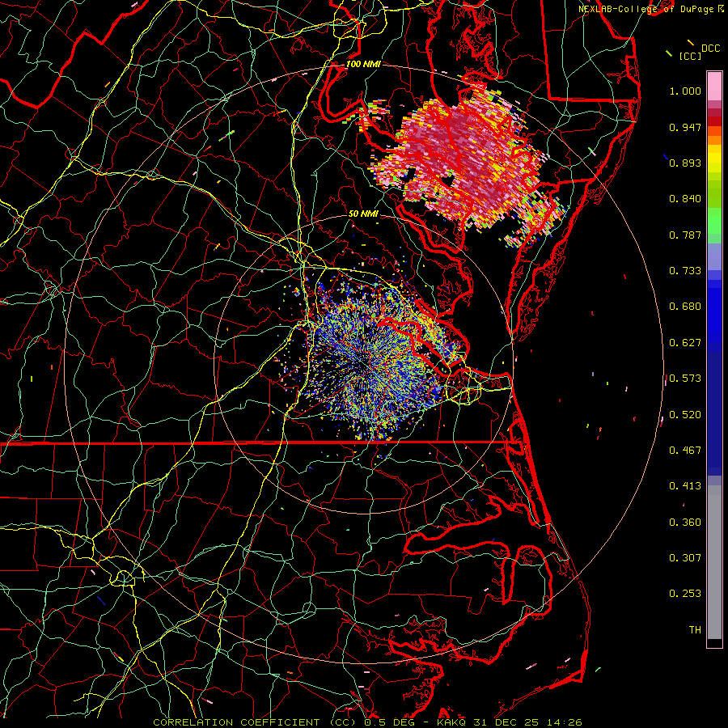Click the 0.787 legend value
This screenshot has width=728, height=728.
pos(685,235)
